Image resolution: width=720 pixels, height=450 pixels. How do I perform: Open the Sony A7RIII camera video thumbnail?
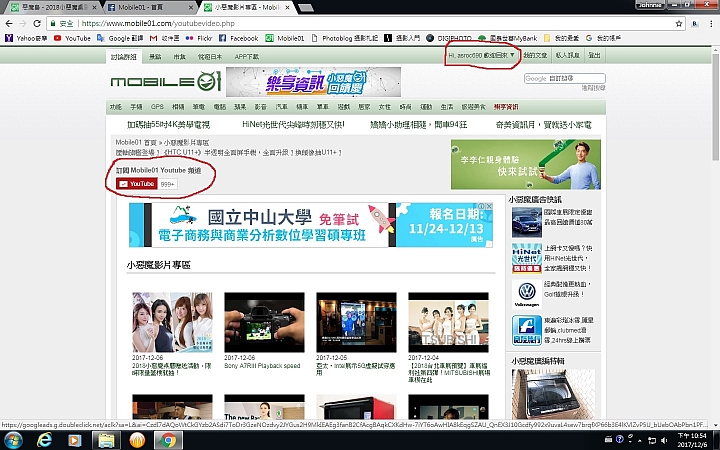click(x=264, y=322)
